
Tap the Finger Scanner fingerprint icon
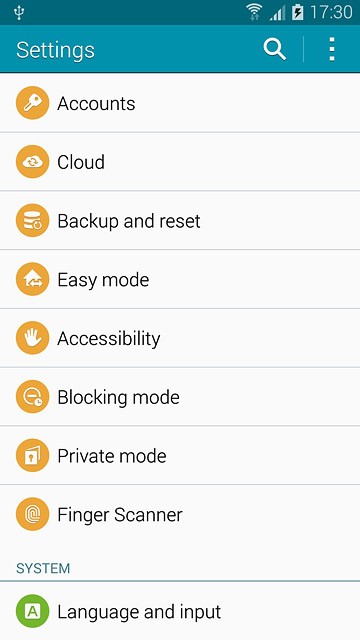coord(33,515)
